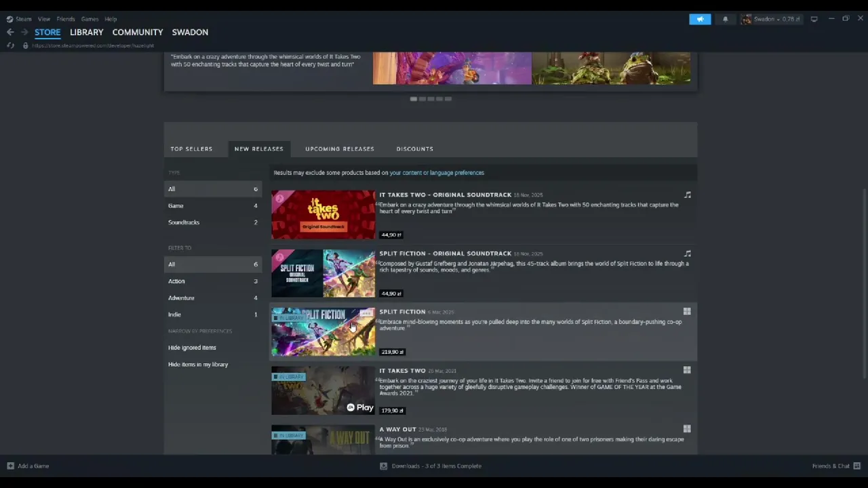Open the announcements megaphone button
This screenshot has height=488, width=868.
700,19
